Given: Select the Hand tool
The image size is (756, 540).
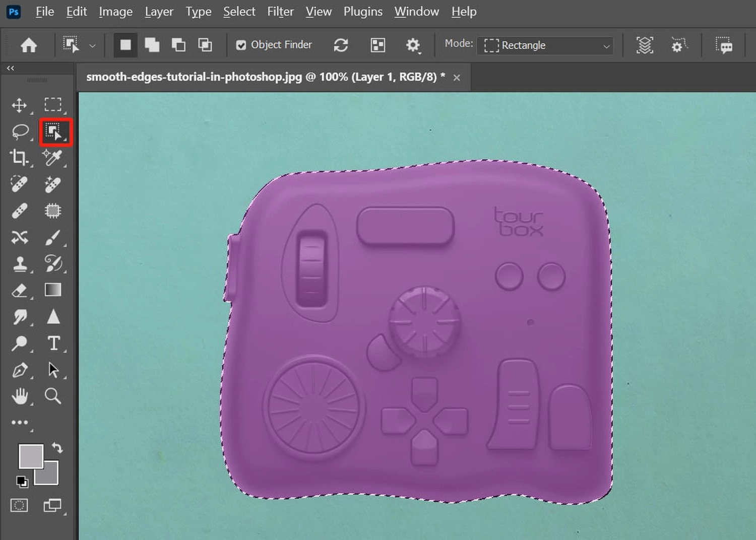Looking at the screenshot, I should point(20,396).
